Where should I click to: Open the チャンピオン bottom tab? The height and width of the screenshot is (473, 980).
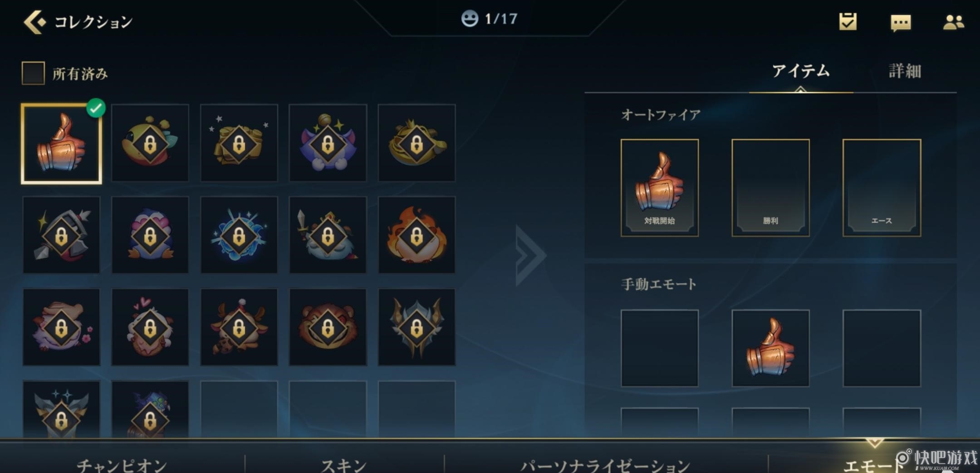point(122,465)
